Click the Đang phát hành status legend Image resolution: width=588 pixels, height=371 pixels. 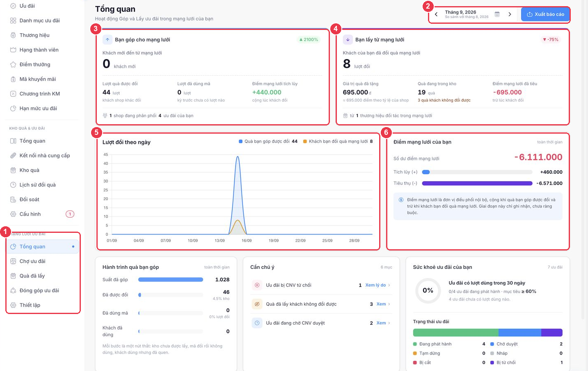(x=432, y=344)
